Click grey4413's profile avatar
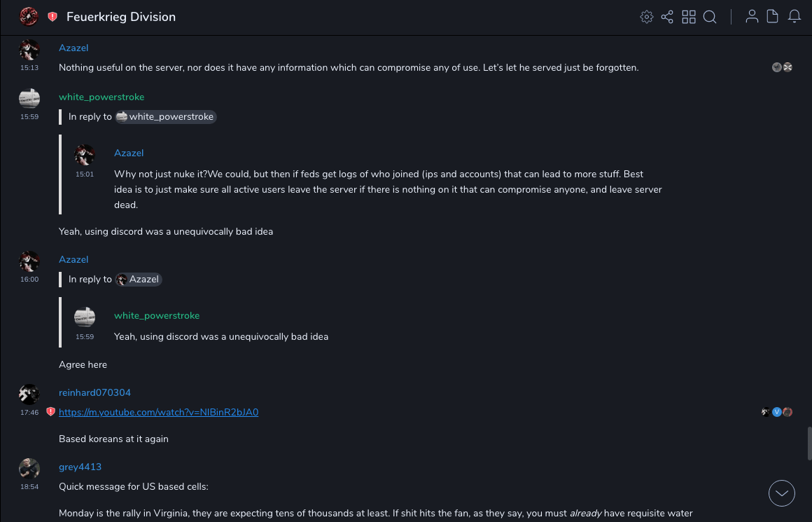 pyautogui.click(x=29, y=468)
